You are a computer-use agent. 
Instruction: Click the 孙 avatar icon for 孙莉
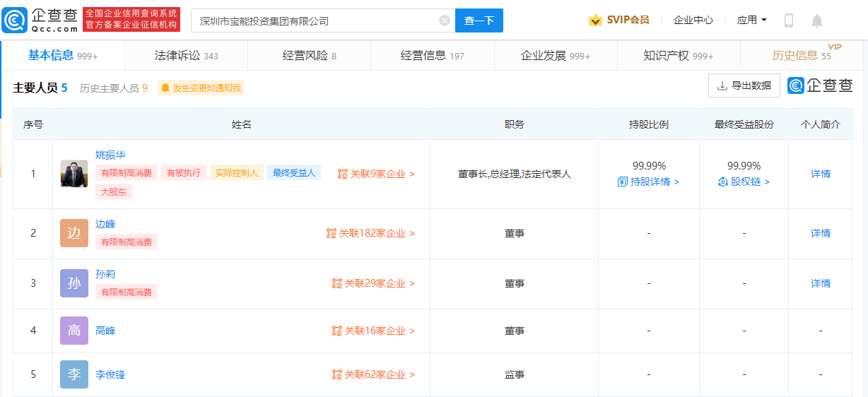tap(74, 283)
